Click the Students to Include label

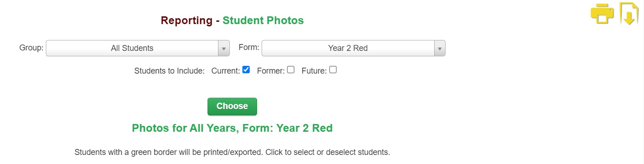point(169,71)
